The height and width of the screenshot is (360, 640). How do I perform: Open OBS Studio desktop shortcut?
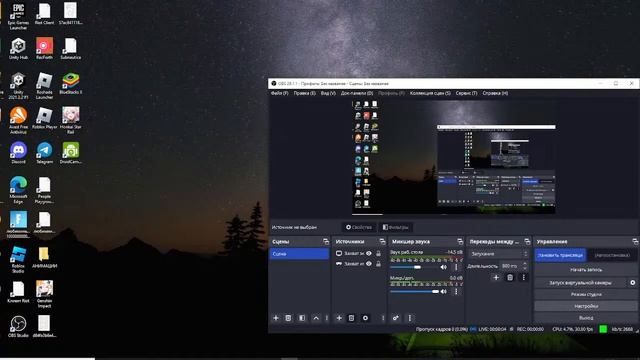click(x=18, y=326)
